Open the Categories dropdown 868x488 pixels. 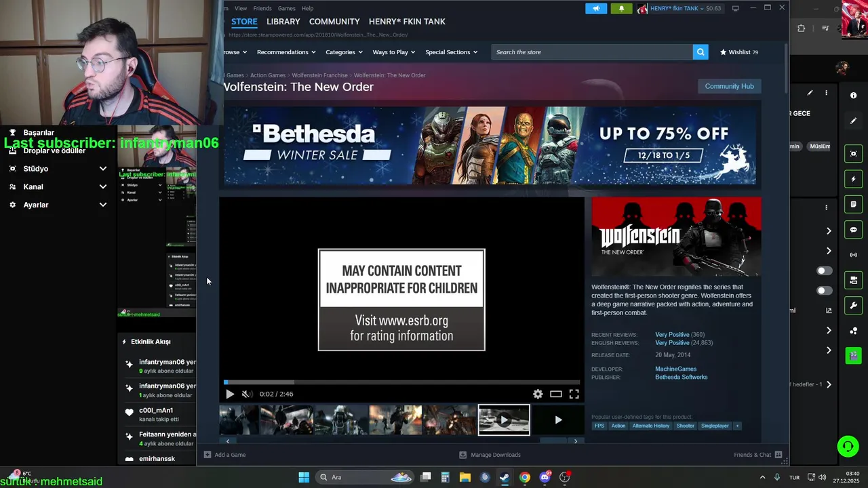point(344,52)
